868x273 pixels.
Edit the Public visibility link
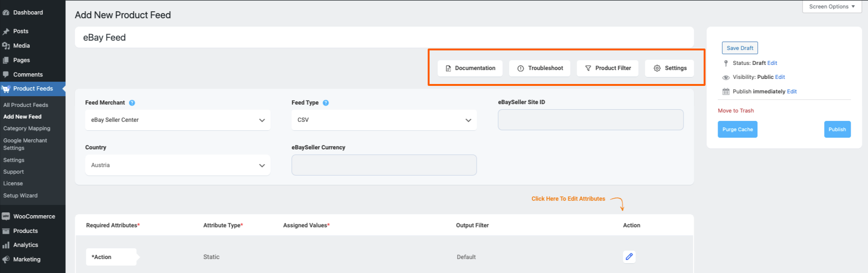780,77
